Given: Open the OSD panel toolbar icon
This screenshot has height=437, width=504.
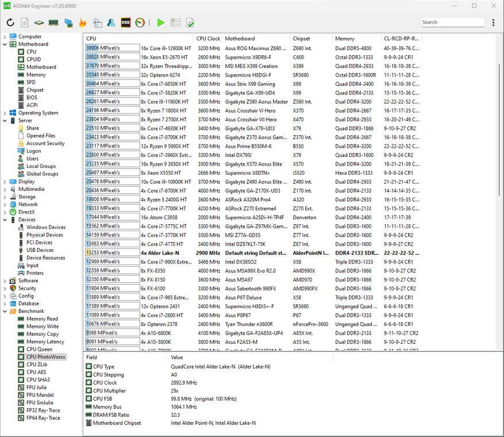Looking at the screenshot, I should click(126, 22).
